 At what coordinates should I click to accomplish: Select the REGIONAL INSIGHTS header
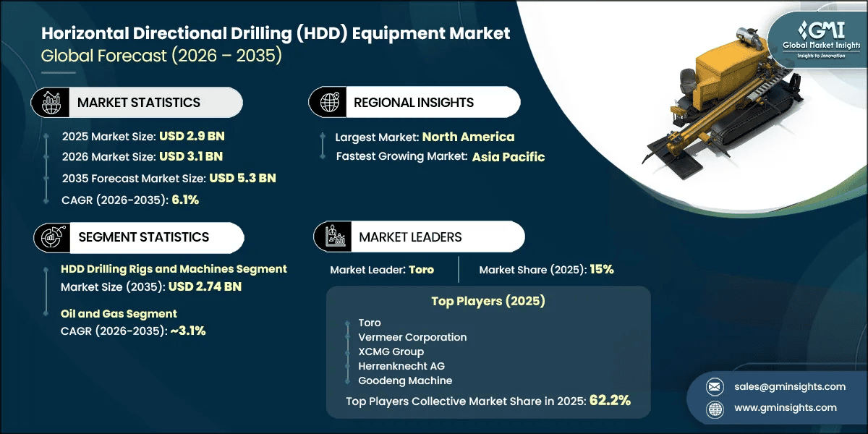414,103
